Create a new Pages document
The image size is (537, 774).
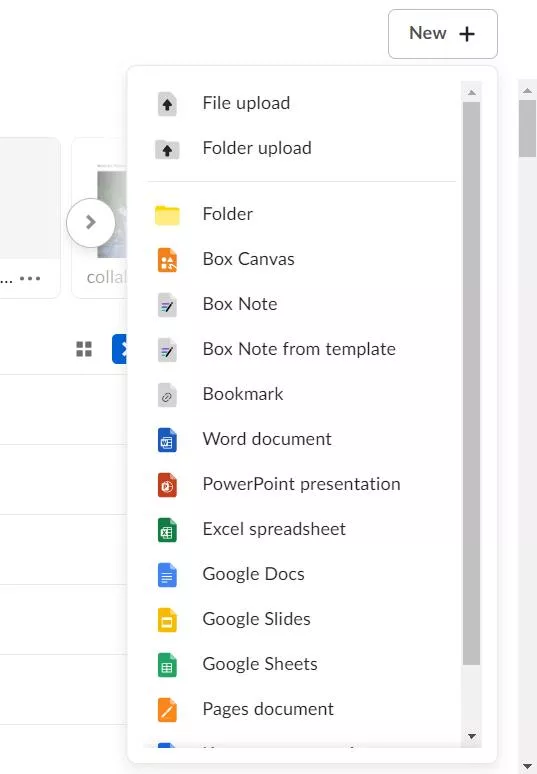point(302,709)
